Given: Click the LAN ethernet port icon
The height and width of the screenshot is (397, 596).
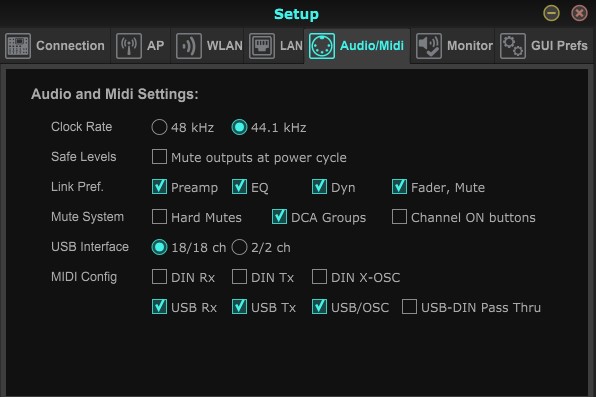Looking at the screenshot, I should click(262, 46).
